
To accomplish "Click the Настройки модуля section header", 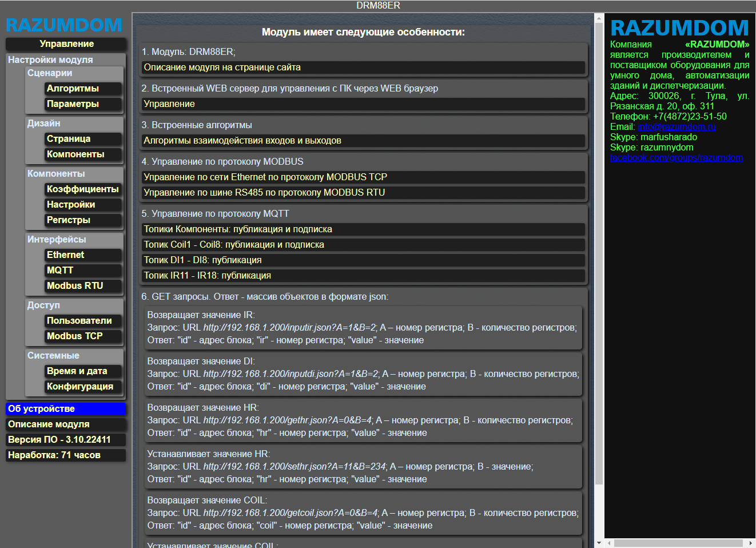I will click(x=50, y=59).
